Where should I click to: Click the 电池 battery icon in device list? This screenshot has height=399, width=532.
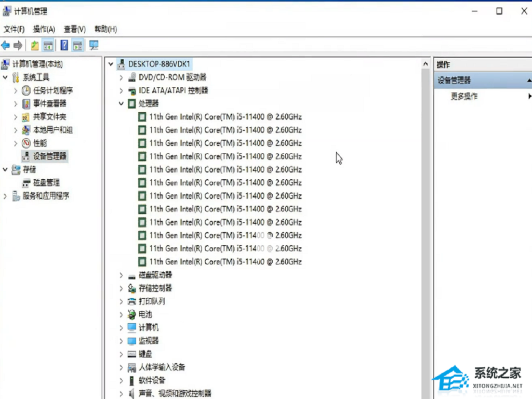pos(132,314)
